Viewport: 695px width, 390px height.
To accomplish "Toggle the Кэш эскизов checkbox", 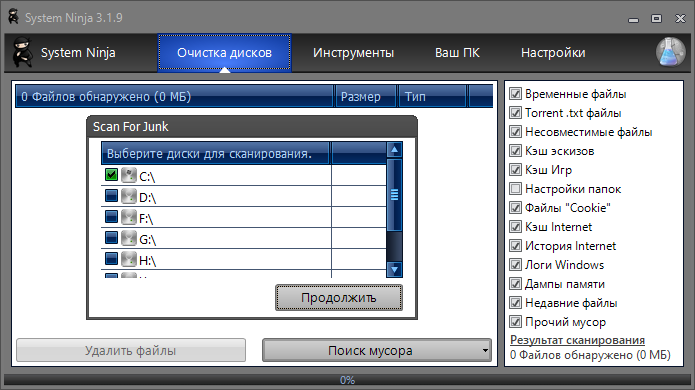I will (515, 151).
